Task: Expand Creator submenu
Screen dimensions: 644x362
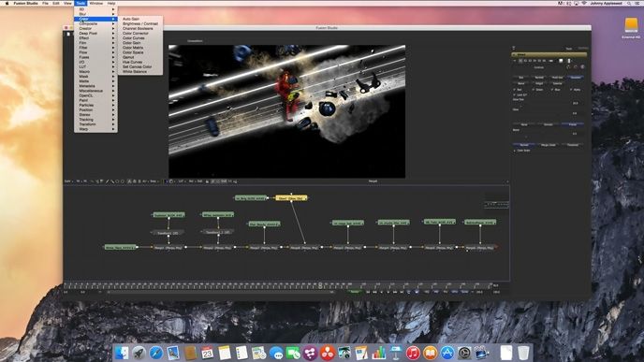Action: pos(95,29)
